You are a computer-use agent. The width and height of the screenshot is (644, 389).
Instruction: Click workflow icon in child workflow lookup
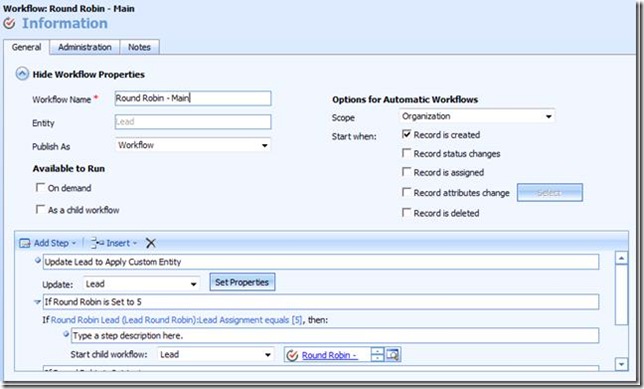click(292, 355)
